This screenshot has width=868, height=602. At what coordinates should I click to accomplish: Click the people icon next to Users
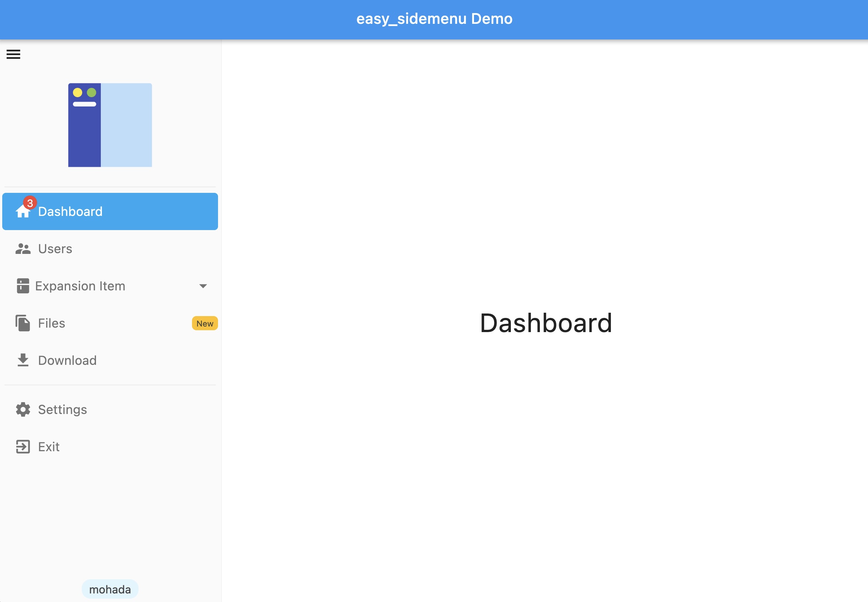[x=23, y=249]
